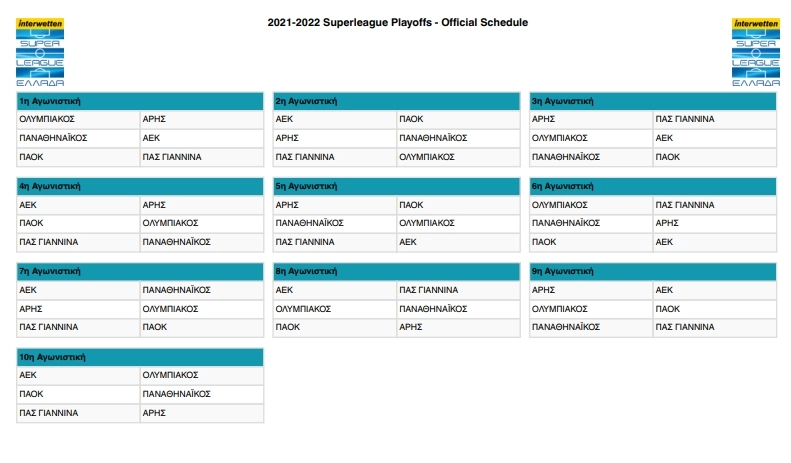The width and height of the screenshot is (791, 463).
Task: Select the 5η Αγωνιστική header
Action: [x=397, y=186]
